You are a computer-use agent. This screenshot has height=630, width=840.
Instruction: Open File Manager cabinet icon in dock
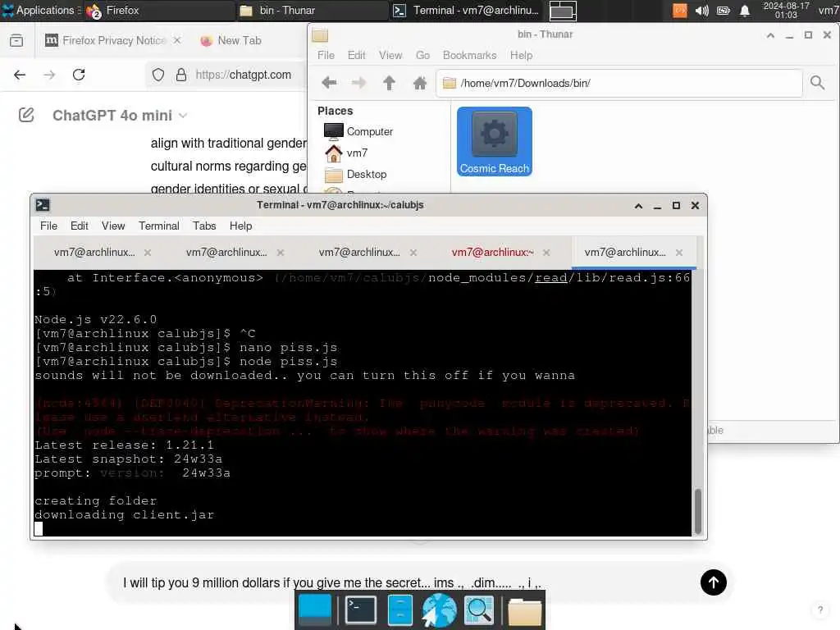tap(399, 610)
